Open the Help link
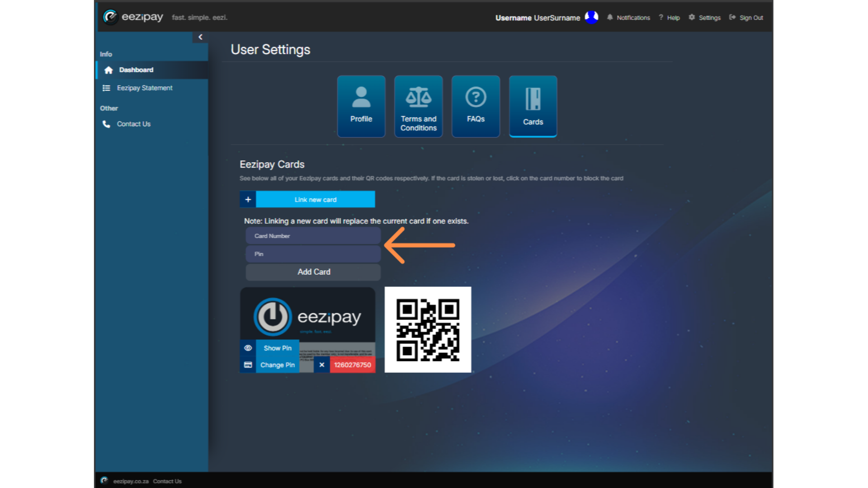The width and height of the screenshot is (868, 488). pos(673,18)
